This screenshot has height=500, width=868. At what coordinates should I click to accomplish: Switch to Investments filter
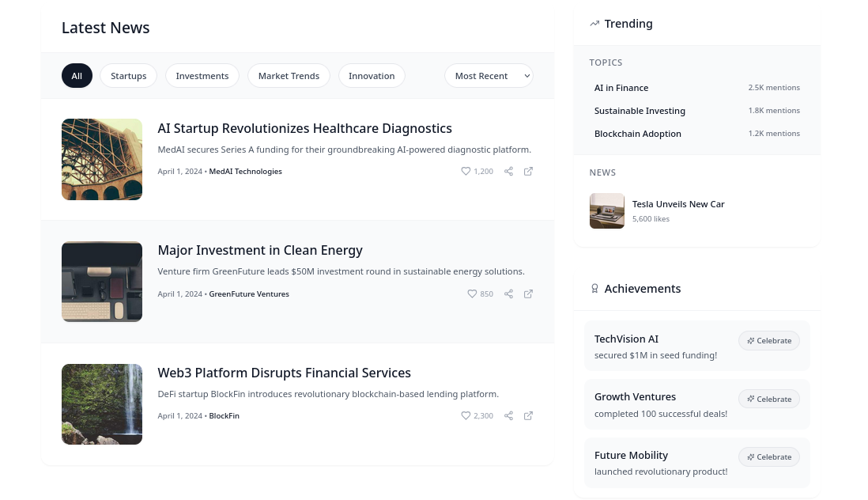(x=202, y=76)
